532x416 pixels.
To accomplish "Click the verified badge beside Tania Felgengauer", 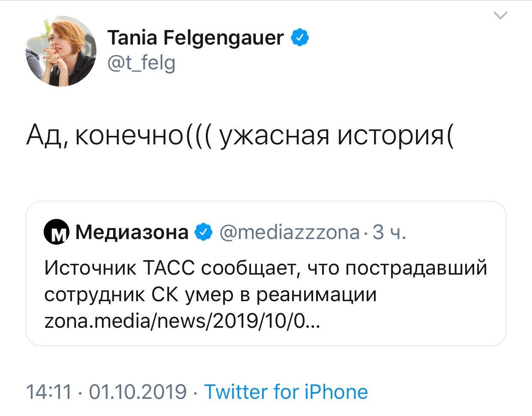I will coord(300,38).
